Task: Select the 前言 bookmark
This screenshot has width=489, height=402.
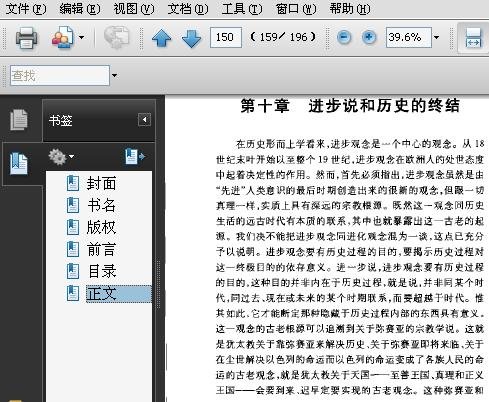Action: tap(101, 249)
